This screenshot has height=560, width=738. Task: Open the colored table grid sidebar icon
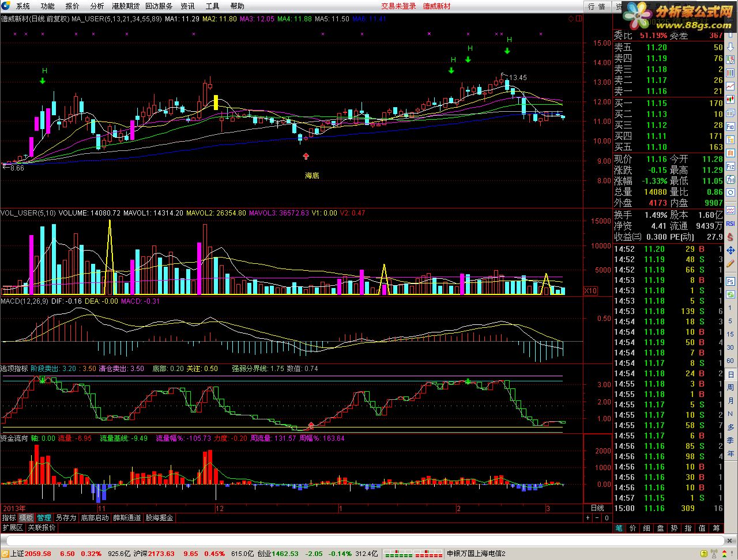tap(731, 73)
